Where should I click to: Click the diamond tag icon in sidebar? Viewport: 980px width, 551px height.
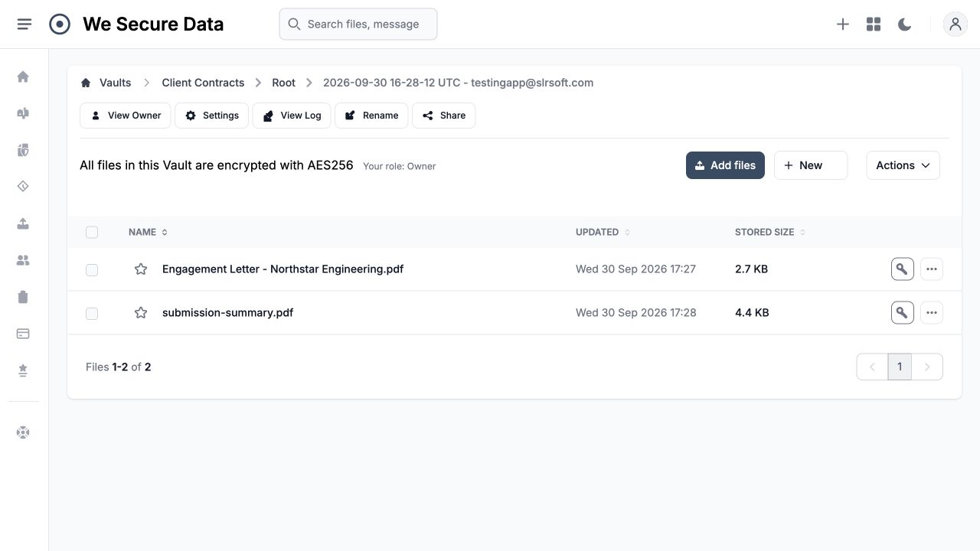pyautogui.click(x=23, y=187)
